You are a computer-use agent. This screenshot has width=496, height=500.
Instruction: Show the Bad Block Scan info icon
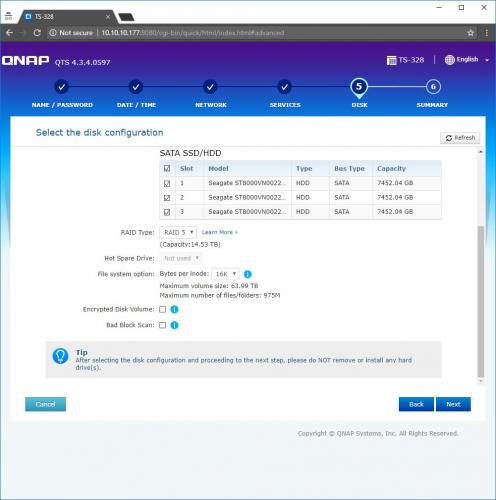(x=174, y=325)
